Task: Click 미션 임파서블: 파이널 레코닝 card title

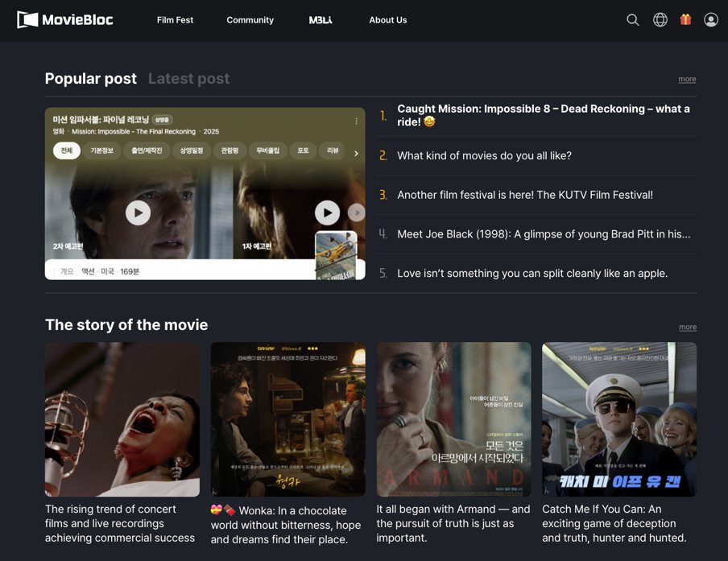Action: [101, 120]
